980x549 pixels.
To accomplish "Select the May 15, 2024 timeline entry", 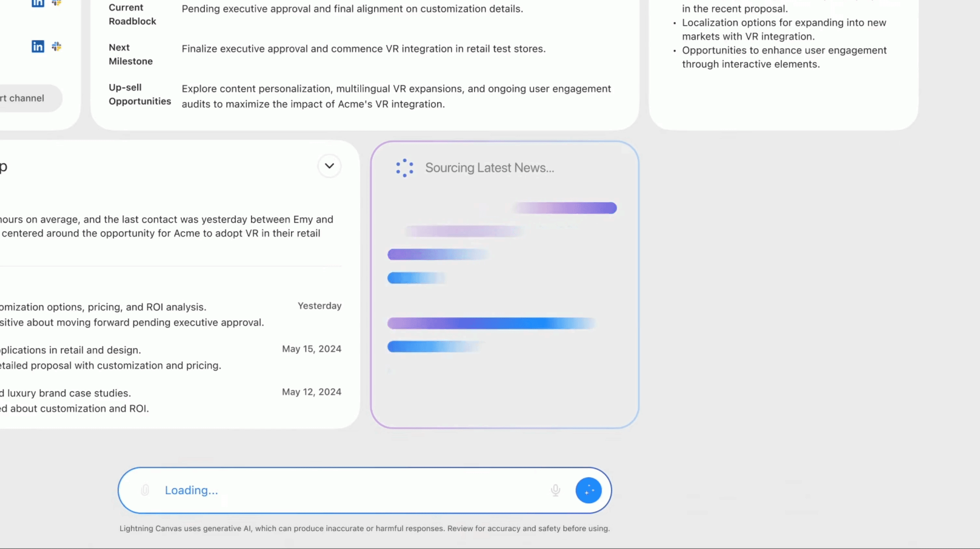I will click(311, 349).
